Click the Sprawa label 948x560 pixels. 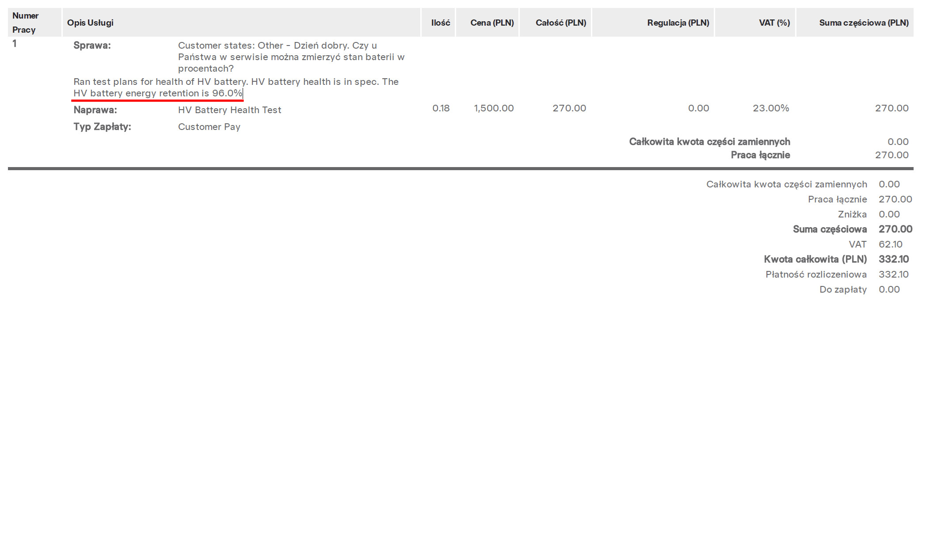92,46
